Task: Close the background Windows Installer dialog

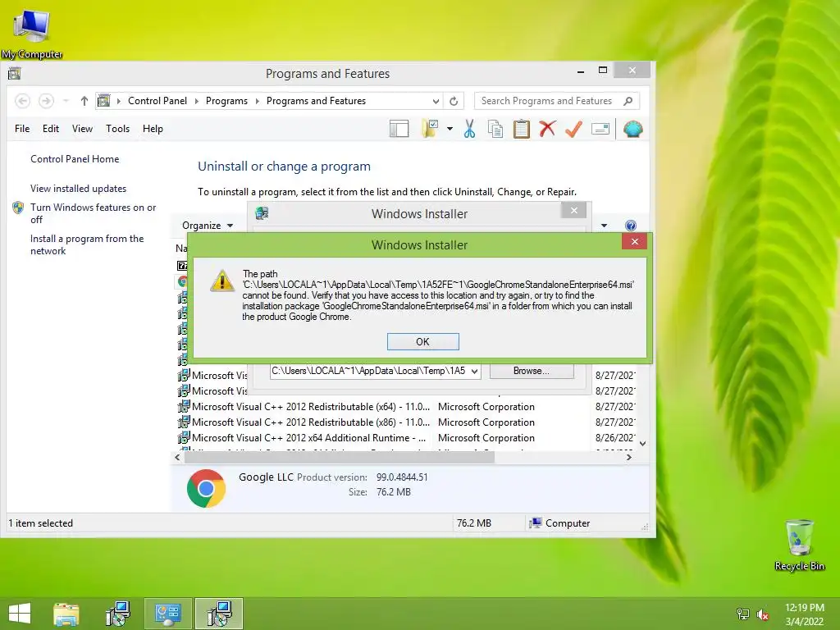Action: coord(573,211)
